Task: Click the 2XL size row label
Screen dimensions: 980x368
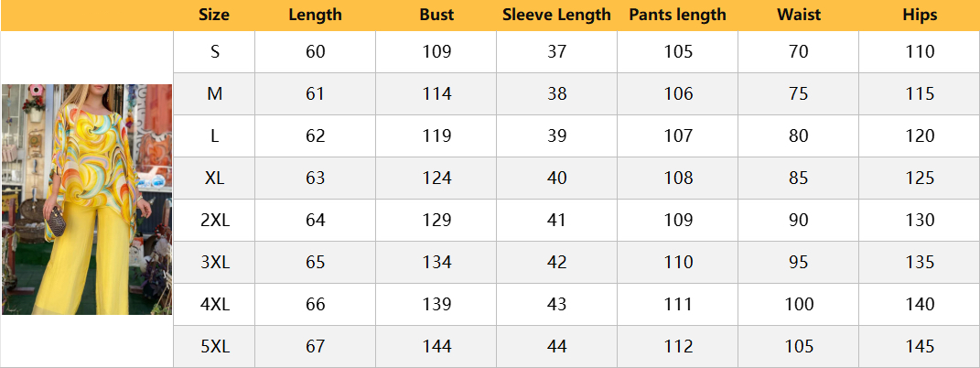Action: tap(215, 221)
